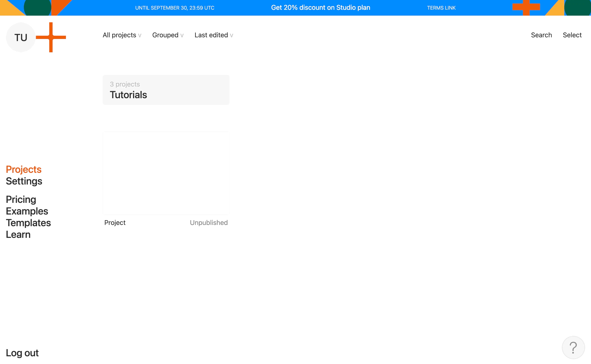Expand the All projects dropdown filter
The width and height of the screenshot is (591, 364).
click(x=122, y=35)
